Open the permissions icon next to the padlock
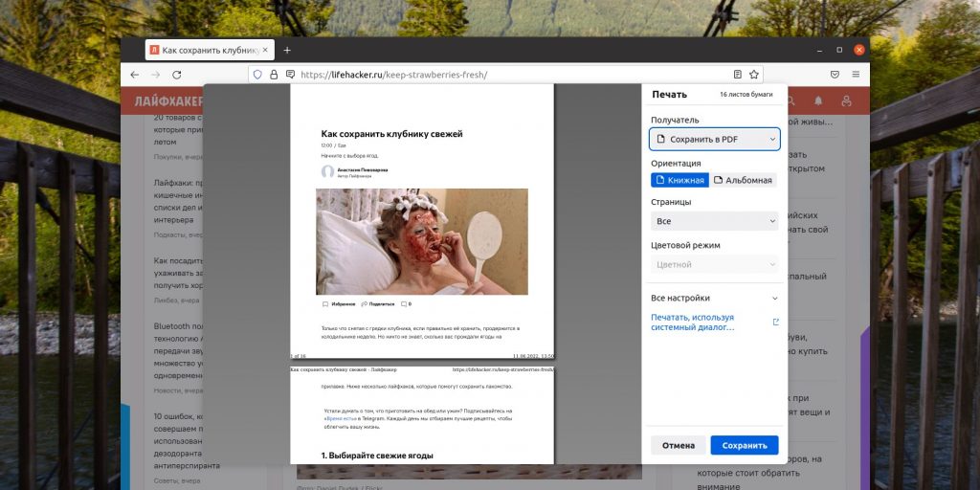980x490 pixels. (290, 75)
